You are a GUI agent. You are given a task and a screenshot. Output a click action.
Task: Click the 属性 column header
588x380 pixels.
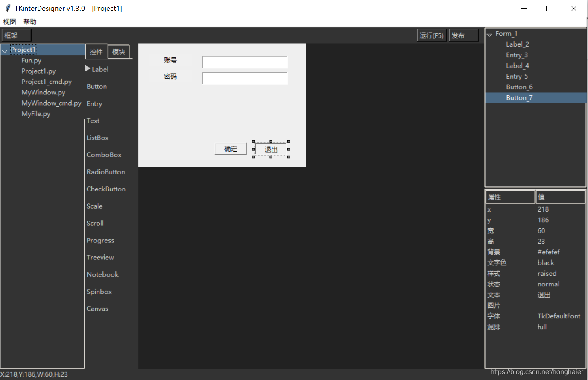click(510, 197)
